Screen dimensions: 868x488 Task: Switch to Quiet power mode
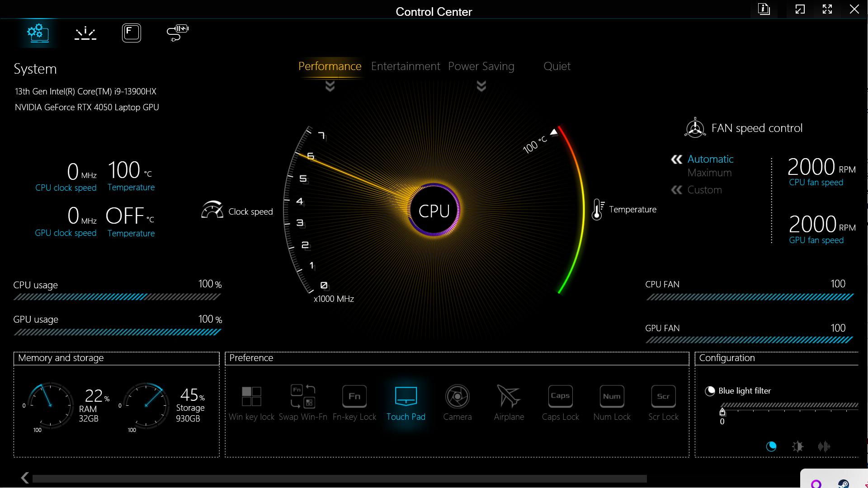557,66
